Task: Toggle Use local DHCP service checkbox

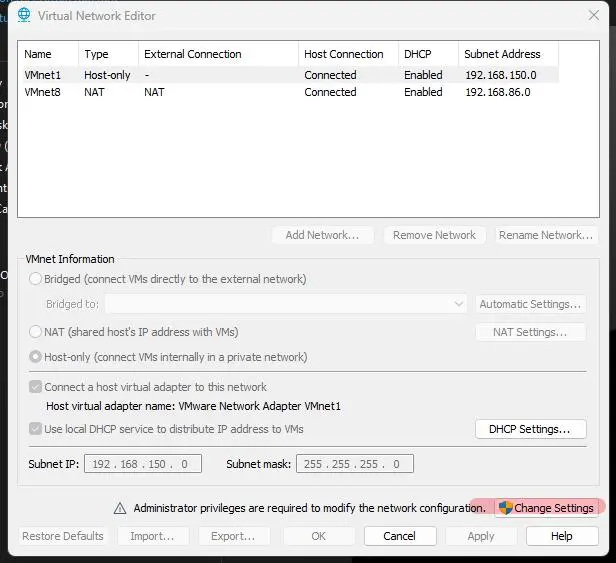Action: click(35, 429)
